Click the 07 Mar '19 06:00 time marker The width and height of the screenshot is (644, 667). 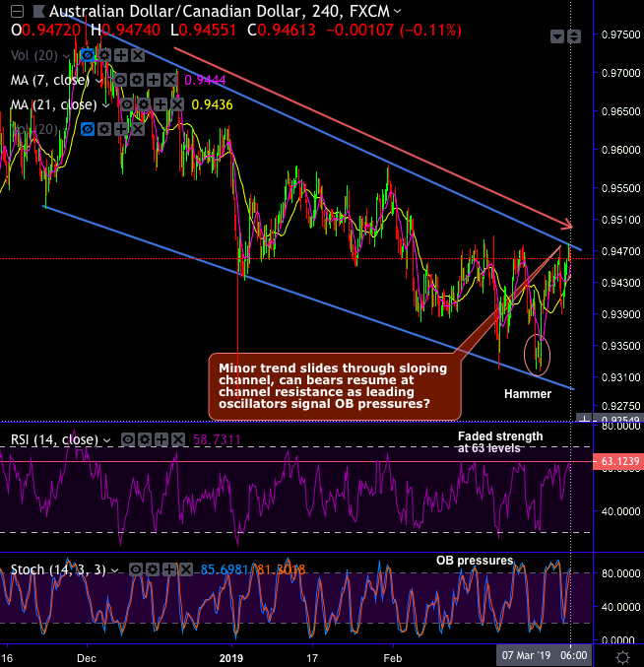pyautogui.click(x=545, y=655)
